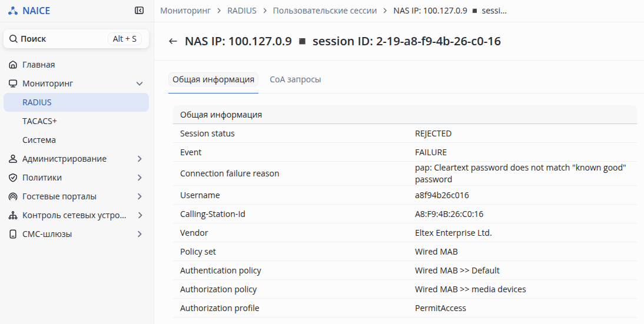
Task: Click the home icon for Главная
Action: pyautogui.click(x=13, y=65)
